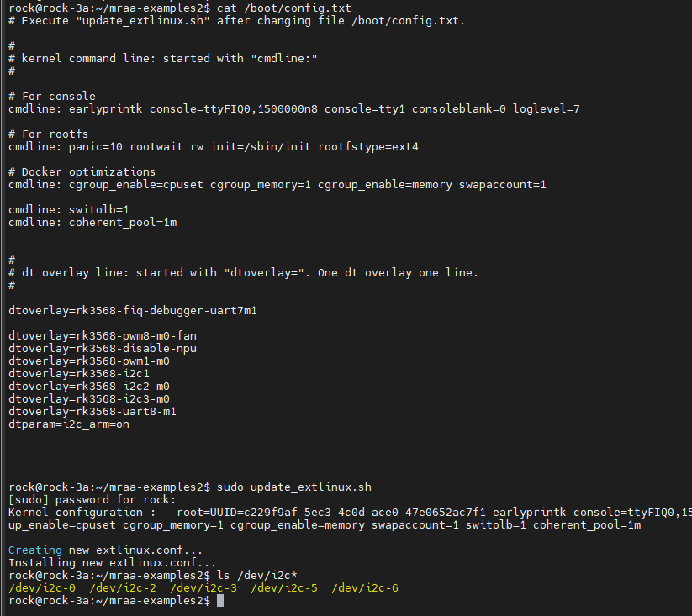Click the /dev/i2c-0 device path

tap(42, 588)
